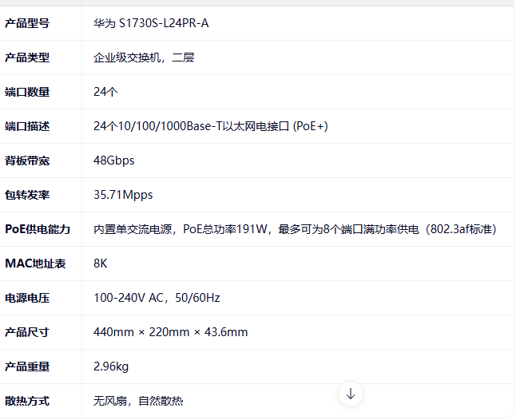528x420 pixels.
Task: Select the 产品类型 label cell
Action: coord(27,57)
